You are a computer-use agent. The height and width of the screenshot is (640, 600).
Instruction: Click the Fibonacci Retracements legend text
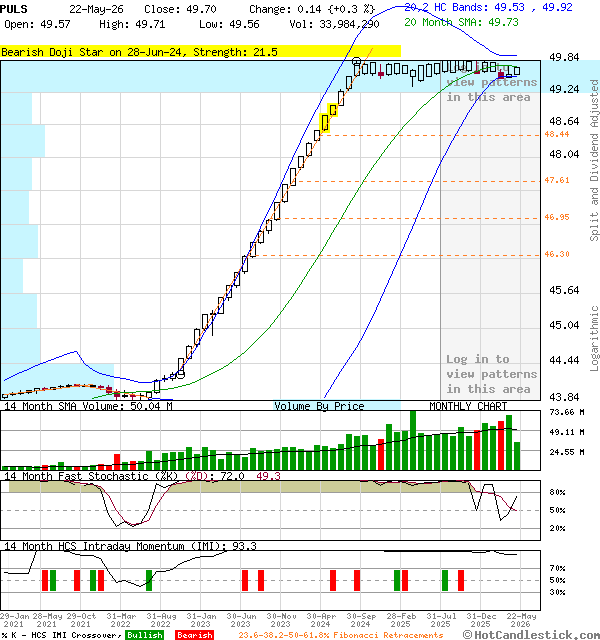tap(341, 635)
